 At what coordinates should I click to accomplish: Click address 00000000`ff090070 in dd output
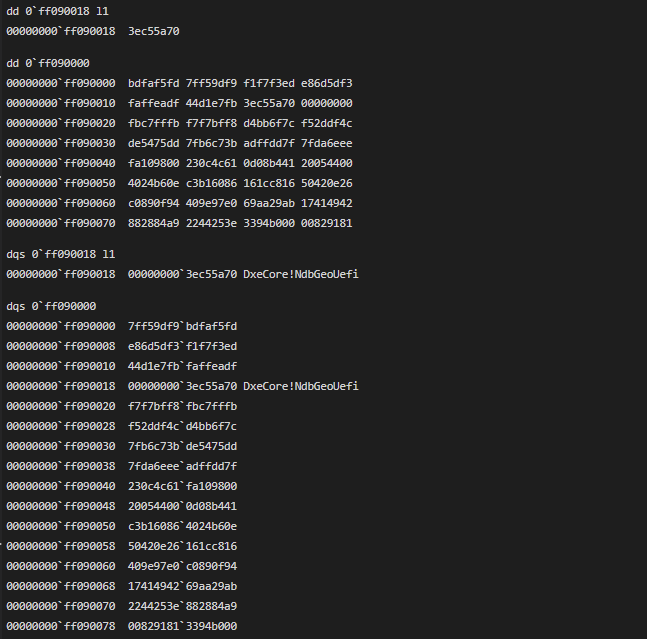[x=61, y=223]
